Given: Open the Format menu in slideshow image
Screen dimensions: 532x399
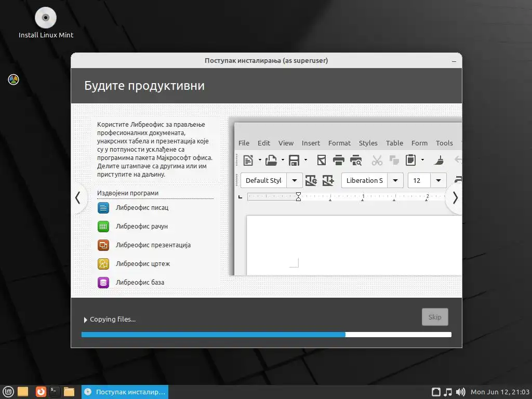Looking at the screenshot, I should [x=339, y=143].
